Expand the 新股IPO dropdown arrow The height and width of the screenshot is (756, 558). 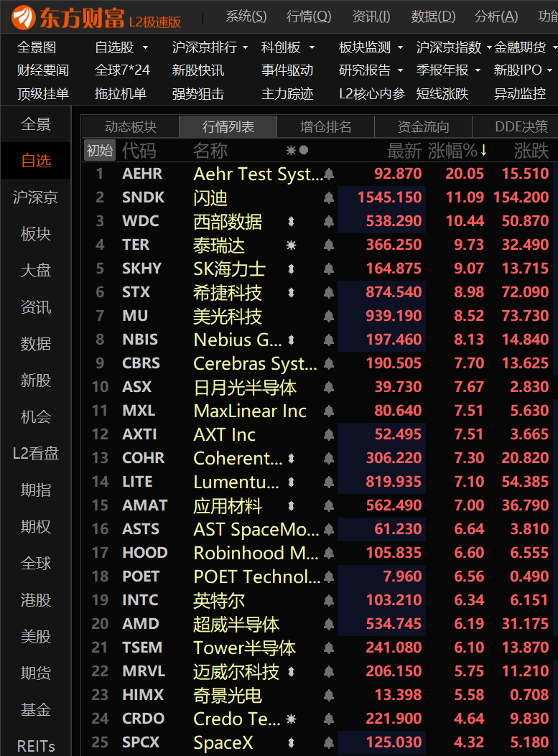[550, 70]
